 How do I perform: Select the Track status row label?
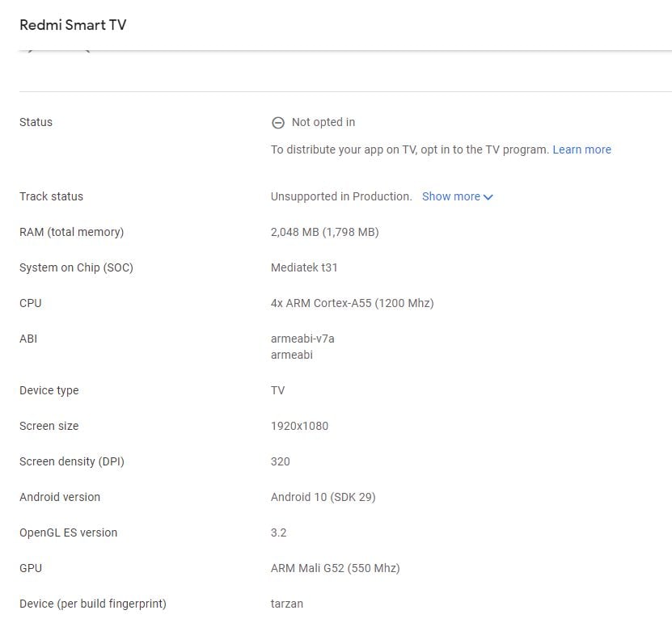(x=51, y=196)
